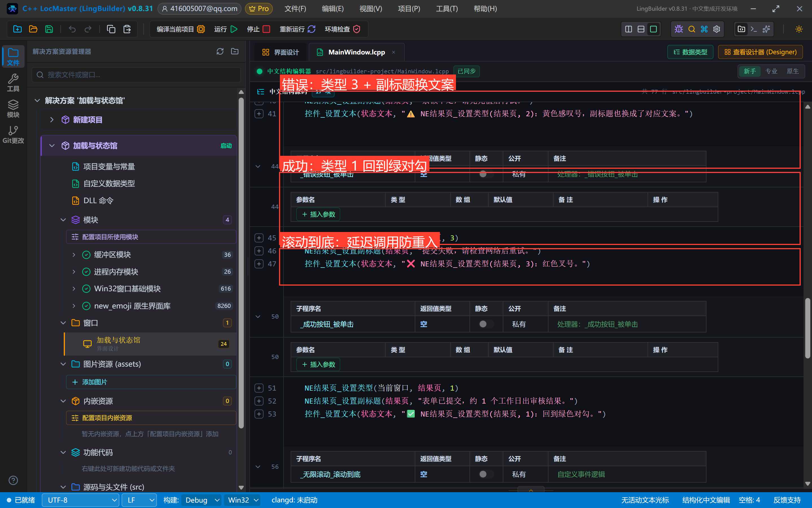Switch editor mode to 新手
The width and height of the screenshot is (812, 508).
pos(750,71)
